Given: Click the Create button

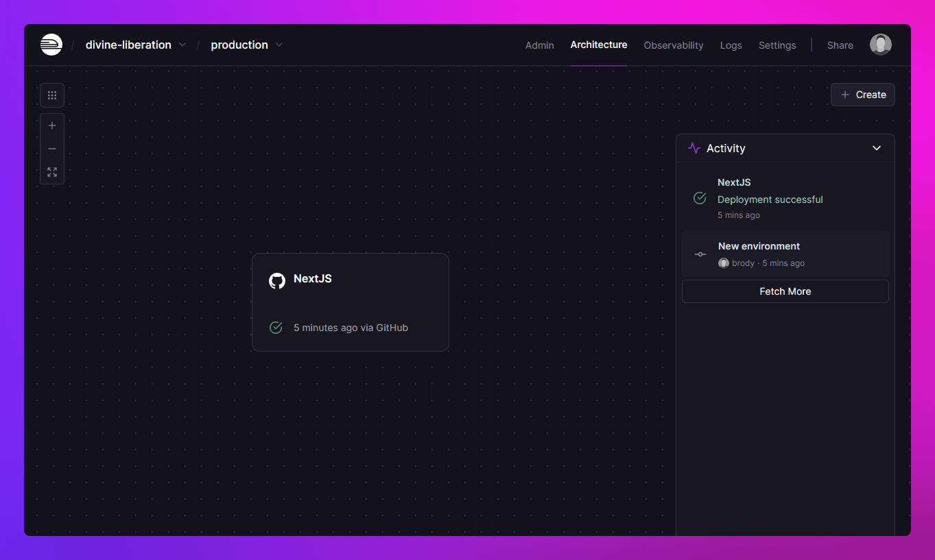Looking at the screenshot, I should (863, 95).
